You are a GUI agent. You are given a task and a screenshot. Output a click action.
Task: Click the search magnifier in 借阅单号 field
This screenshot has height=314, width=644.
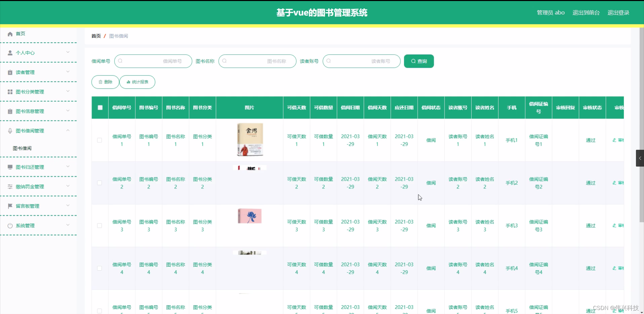tap(121, 61)
